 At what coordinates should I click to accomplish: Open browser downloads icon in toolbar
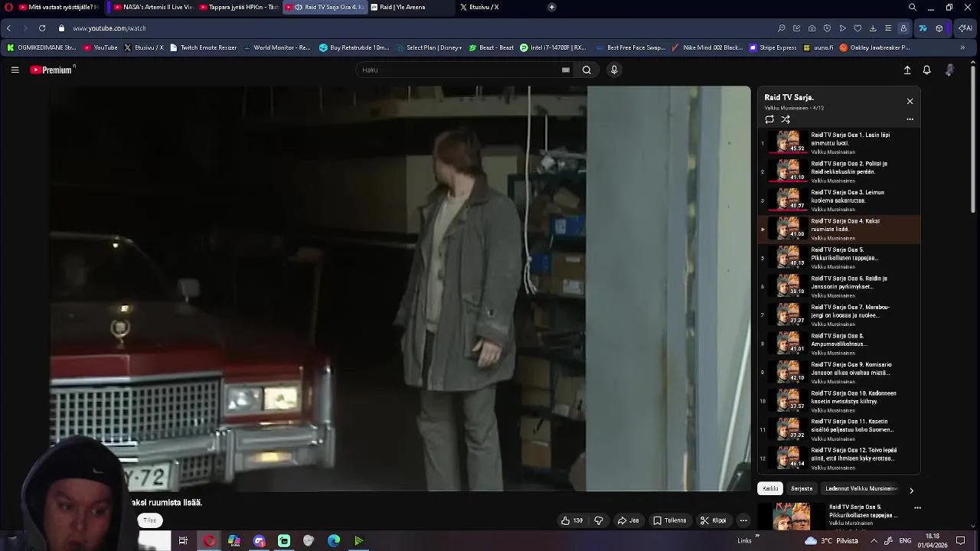click(873, 28)
